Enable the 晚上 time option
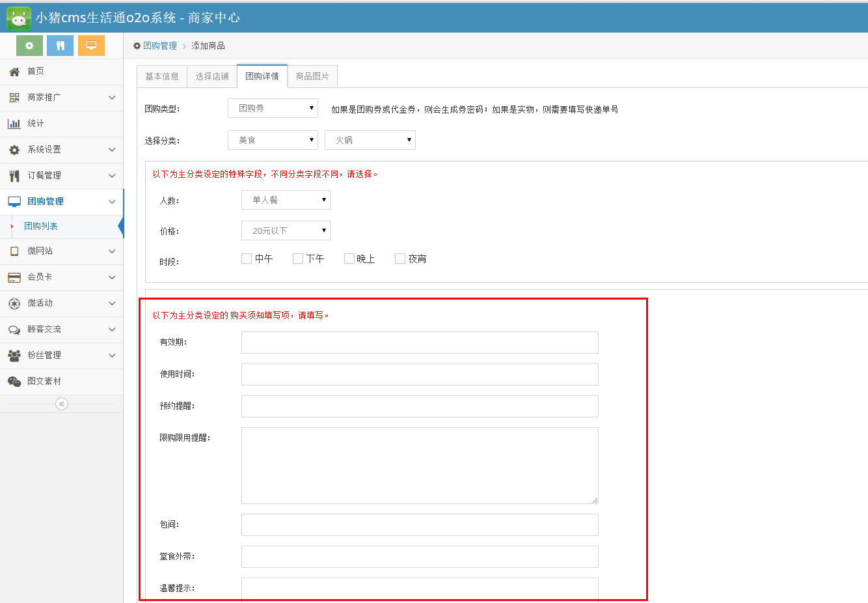 pos(349,258)
